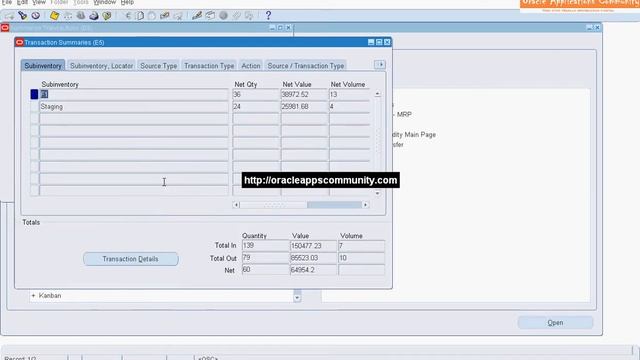Click Net Quantity total field 60

coord(265,270)
